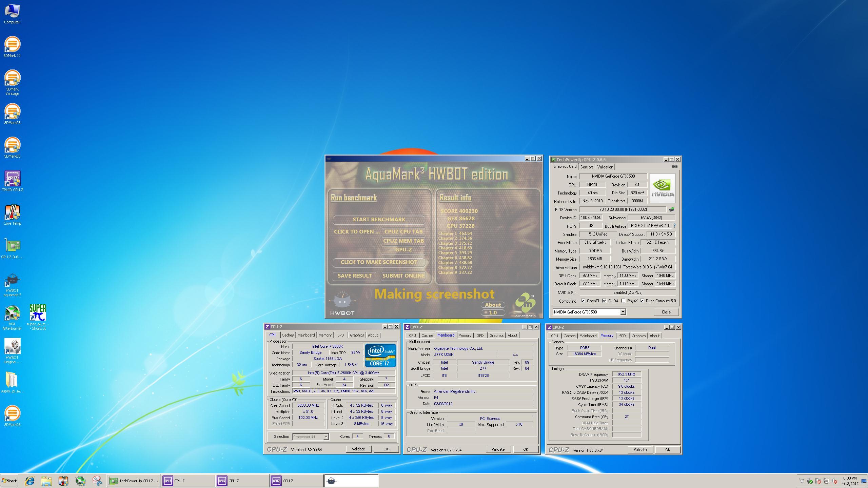Open Caches tab in the CPU-Z CPU window
Screen dimensions: 868x488
[288, 335]
